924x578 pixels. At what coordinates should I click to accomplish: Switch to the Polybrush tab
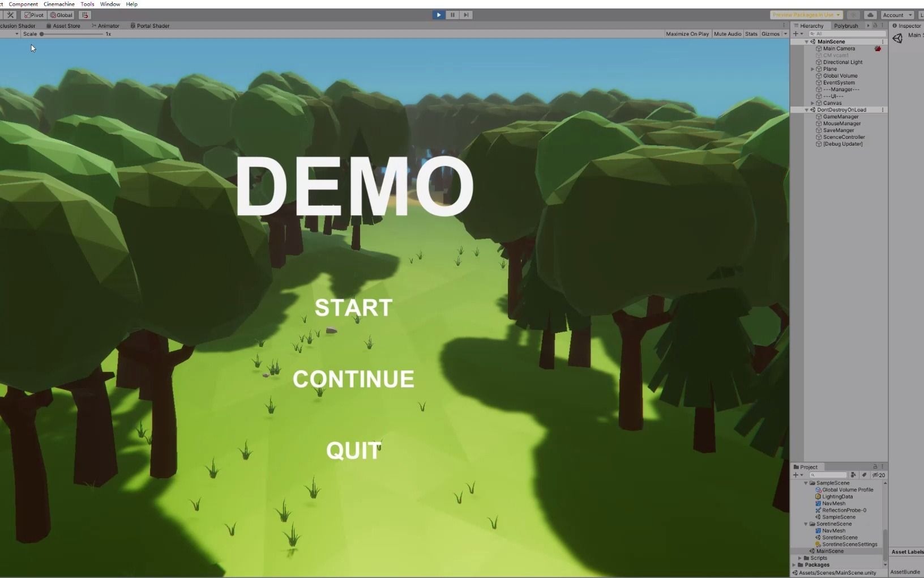click(845, 25)
